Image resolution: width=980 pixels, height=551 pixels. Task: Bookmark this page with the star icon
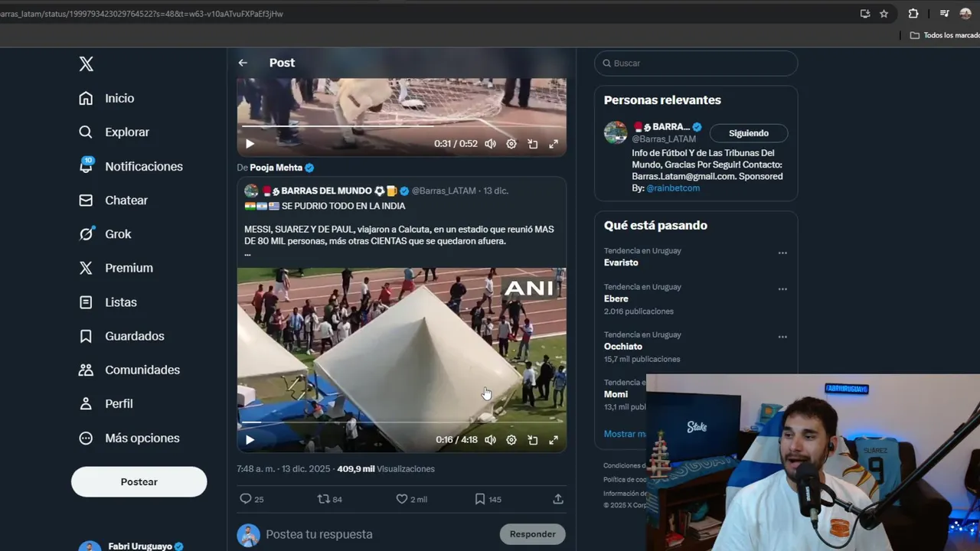[884, 14]
